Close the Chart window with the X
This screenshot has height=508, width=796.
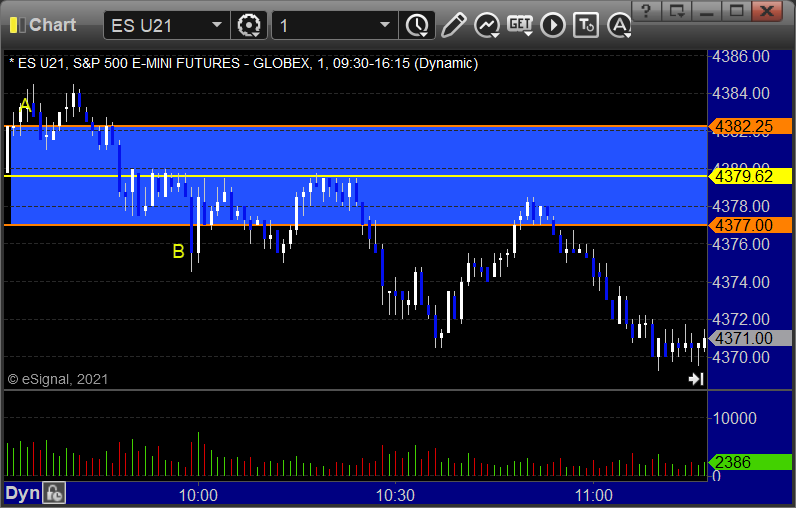coord(767,11)
